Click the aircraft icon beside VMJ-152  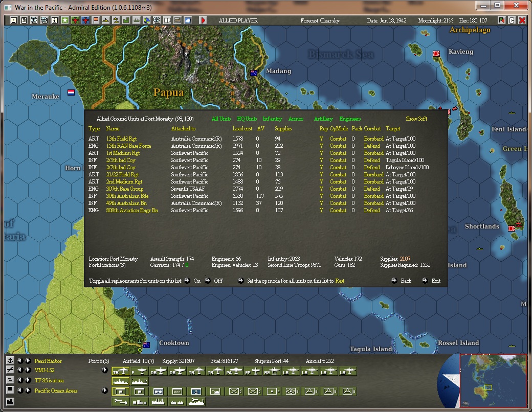click(x=10, y=370)
